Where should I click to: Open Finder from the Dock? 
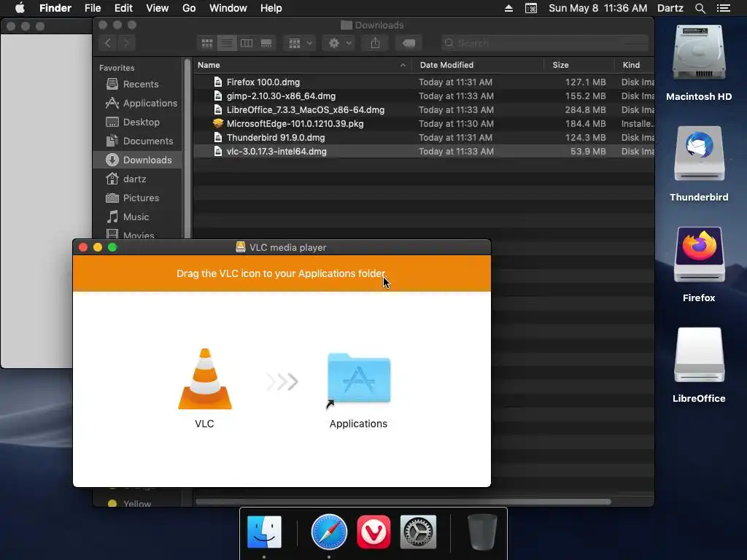click(264, 532)
